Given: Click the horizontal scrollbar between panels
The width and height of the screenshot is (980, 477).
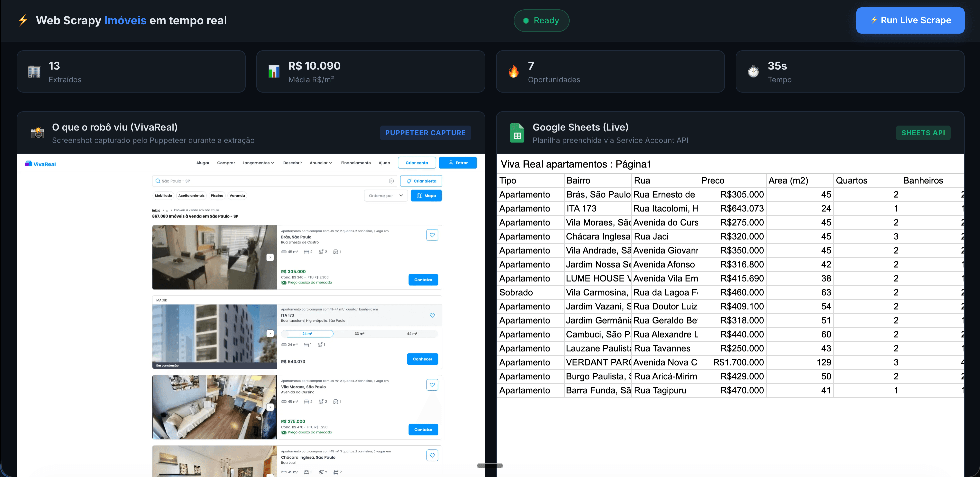Looking at the screenshot, I should [490, 466].
